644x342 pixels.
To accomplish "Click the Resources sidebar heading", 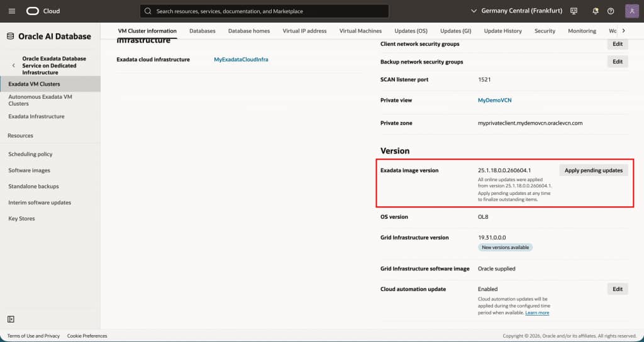I will [x=21, y=136].
